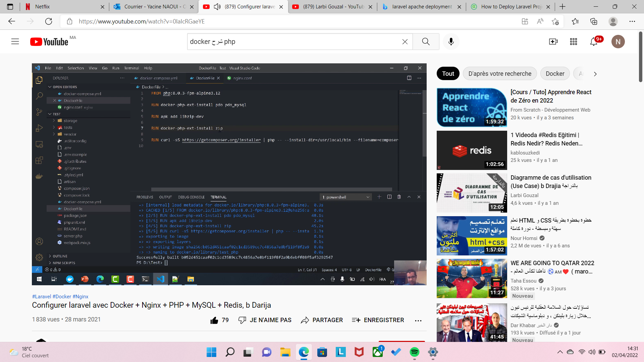Viewport: 644px width, 362px height.
Task: Mute the speaker in the system tray
Action: tap(592, 352)
